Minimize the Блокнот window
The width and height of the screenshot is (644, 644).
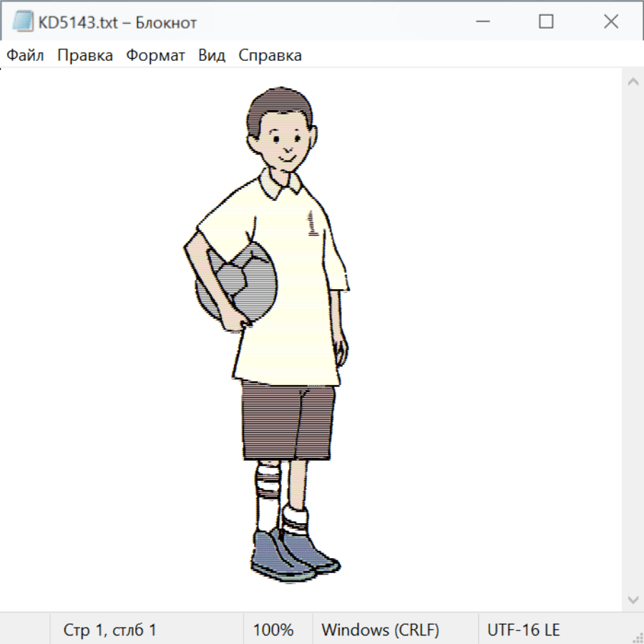tap(481, 22)
